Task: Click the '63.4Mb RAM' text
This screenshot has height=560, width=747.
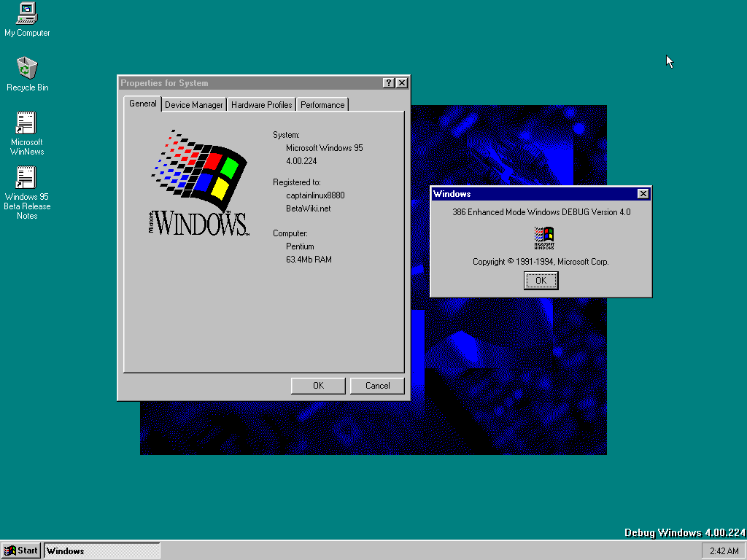Action: click(309, 260)
